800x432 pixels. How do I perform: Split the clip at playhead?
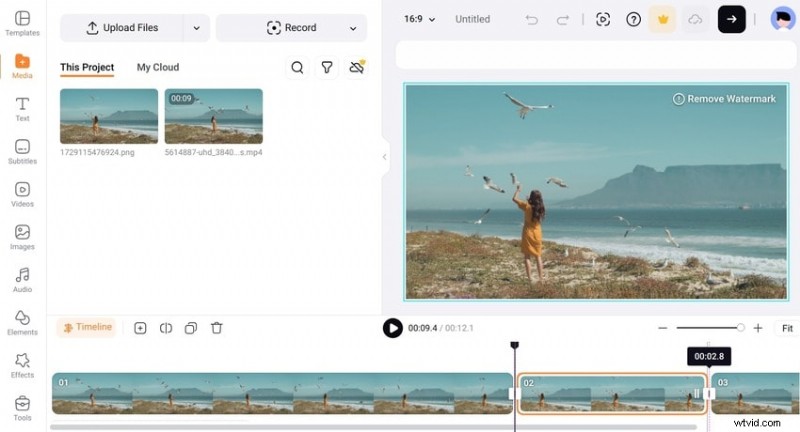[166, 328]
